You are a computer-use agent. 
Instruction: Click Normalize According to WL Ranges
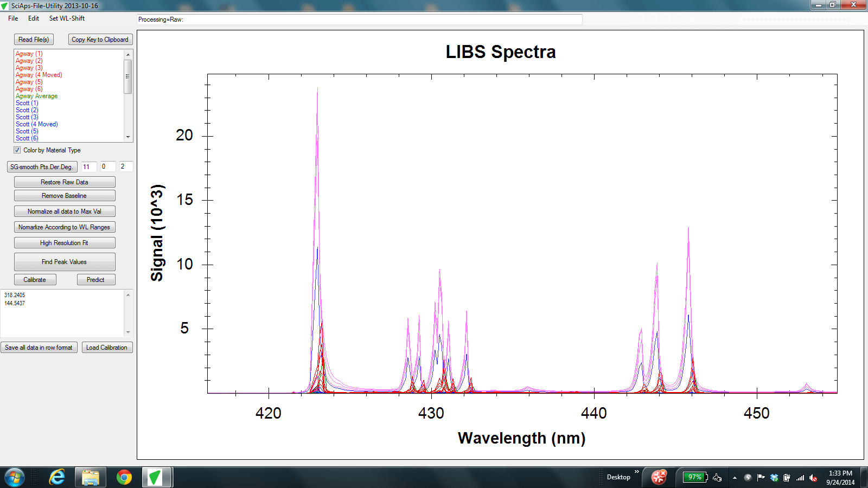[x=65, y=227]
